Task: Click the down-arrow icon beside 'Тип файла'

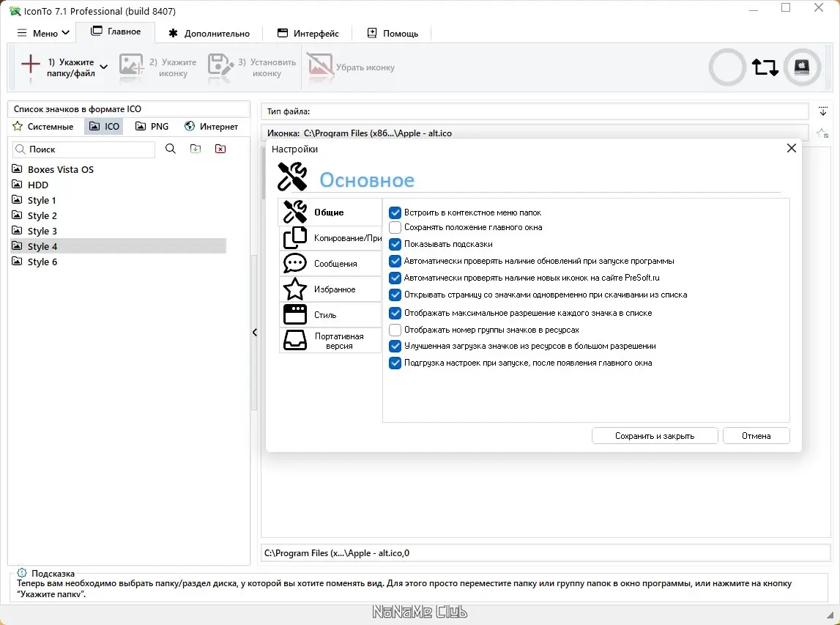Action: click(823, 111)
